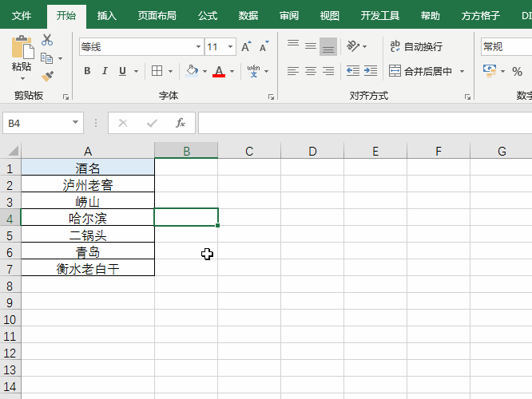Screen dimensions: 532x399
Task: Select the Format Painter brush
Action: click(47, 77)
